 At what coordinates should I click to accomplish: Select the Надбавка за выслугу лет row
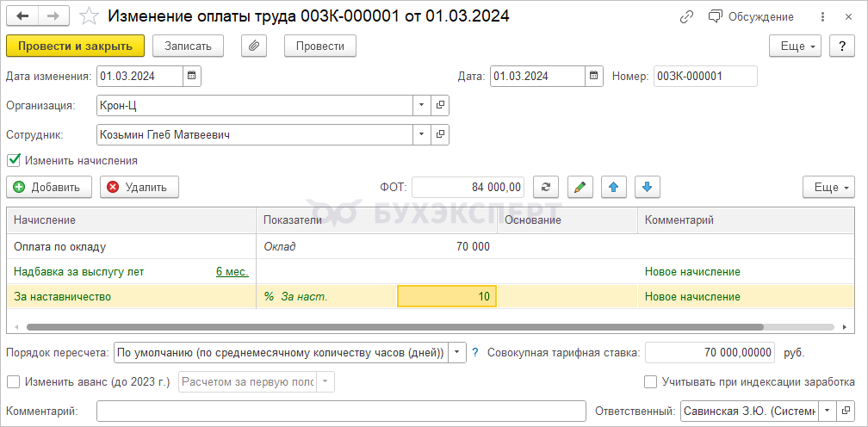430,271
